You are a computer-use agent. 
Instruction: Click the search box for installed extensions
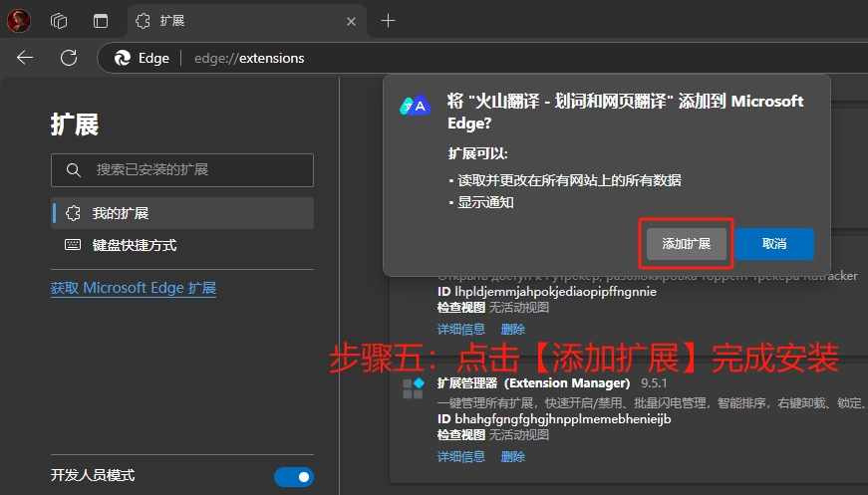182,169
